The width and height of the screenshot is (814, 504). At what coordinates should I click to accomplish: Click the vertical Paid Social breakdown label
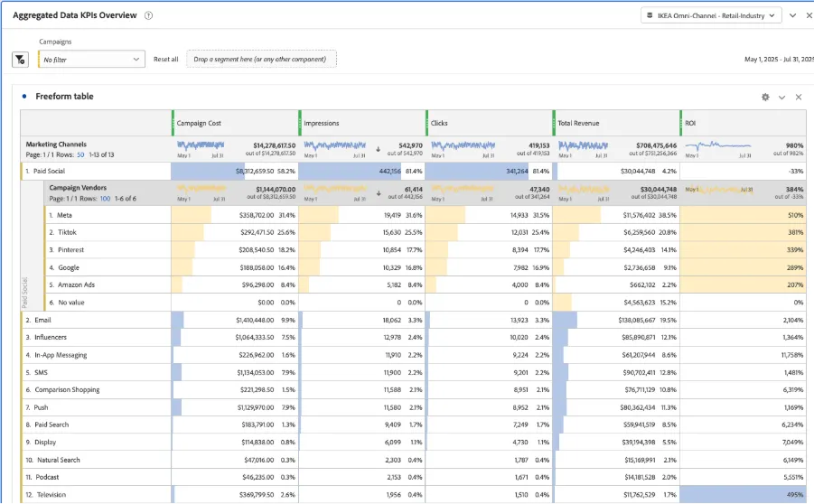pyautogui.click(x=24, y=293)
